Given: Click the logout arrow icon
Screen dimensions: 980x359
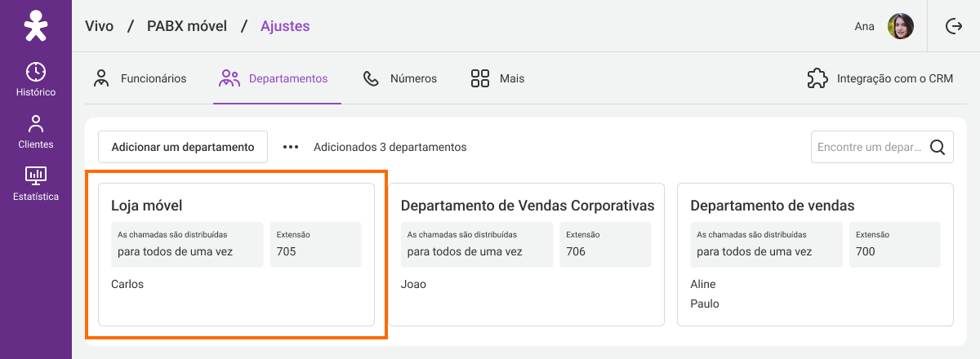Looking at the screenshot, I should pos(954,26).
